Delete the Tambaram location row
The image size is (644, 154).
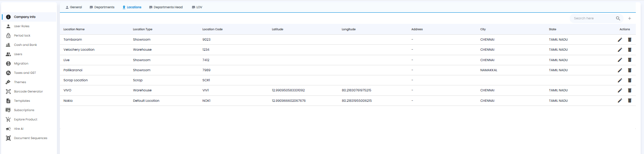tap(629, 40)
